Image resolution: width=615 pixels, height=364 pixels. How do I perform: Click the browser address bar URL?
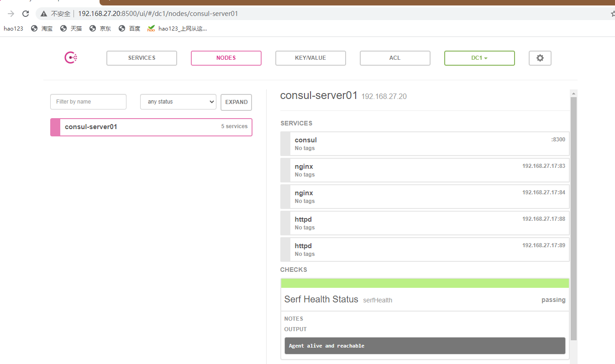click(158, 14)
